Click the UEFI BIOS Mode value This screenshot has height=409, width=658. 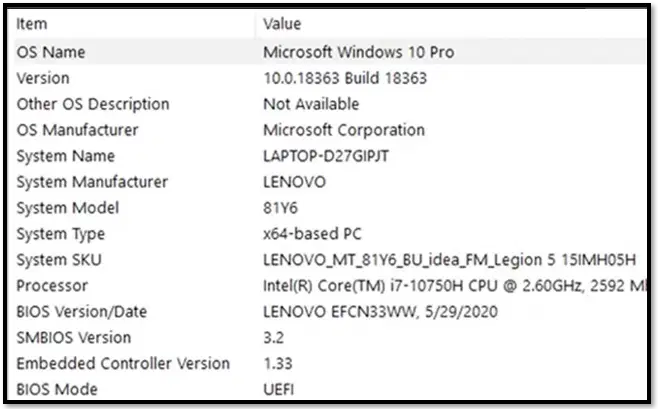point(278,390)
